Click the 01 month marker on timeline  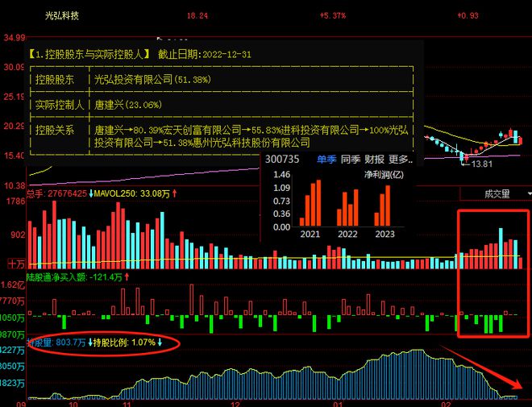pyautogui.click(x=338, y=404)
